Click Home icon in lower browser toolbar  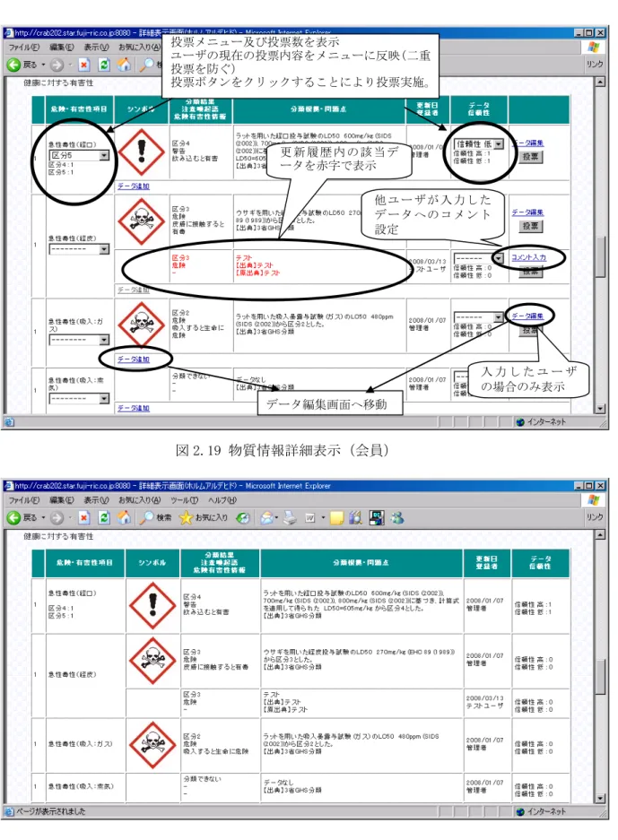click(124, 517)
